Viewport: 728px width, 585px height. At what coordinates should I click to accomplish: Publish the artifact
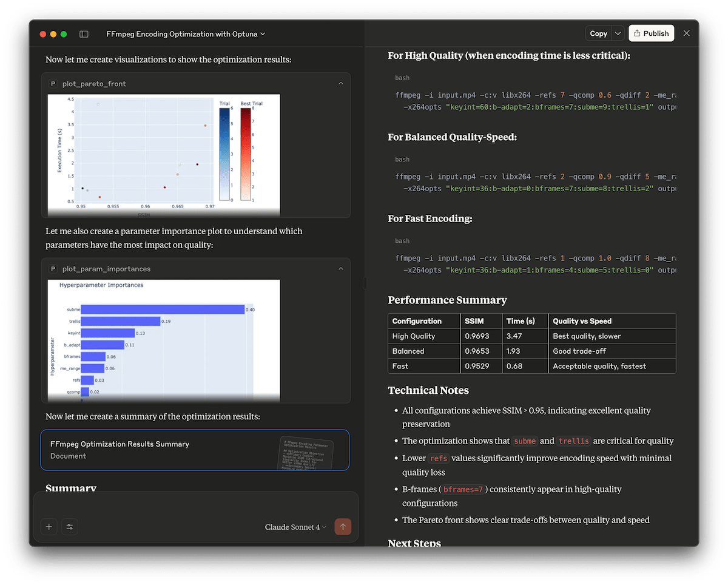[x=651, y=33]
